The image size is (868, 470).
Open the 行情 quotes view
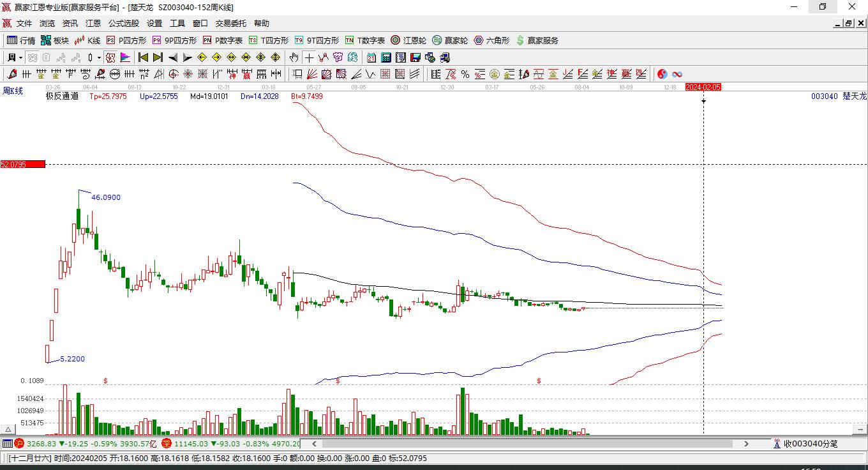point(21,40)
